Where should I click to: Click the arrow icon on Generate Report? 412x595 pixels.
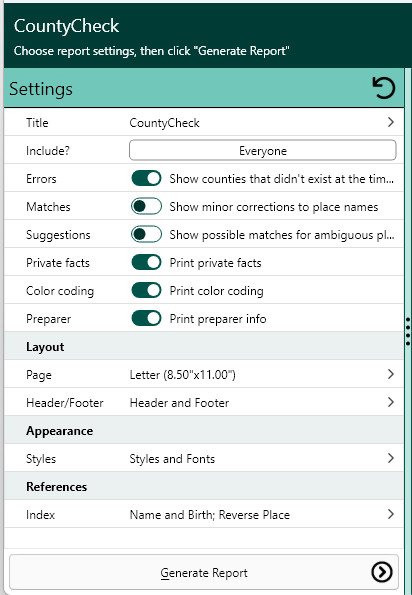coord(382,572)
